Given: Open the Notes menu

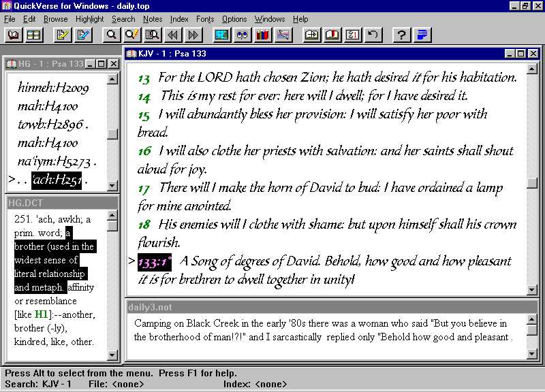Looking at the screenshot, I should tap(153, 19).
